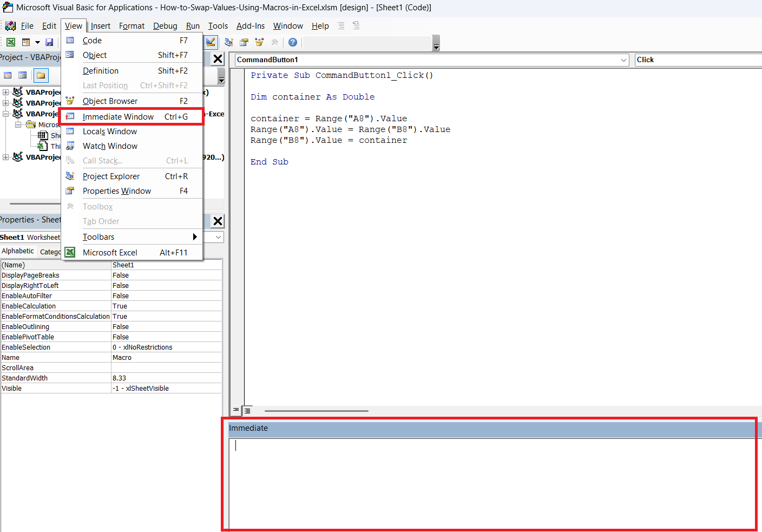Select the EnableCalculation True value
This screenshot has height=532, width=762.
[x=167, y=306]
